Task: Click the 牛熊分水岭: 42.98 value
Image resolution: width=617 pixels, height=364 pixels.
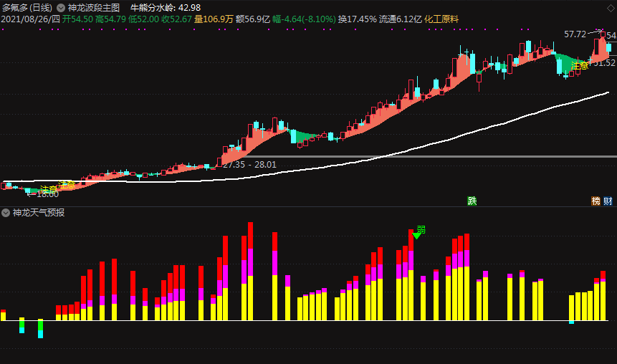Action: coord(166,8)
